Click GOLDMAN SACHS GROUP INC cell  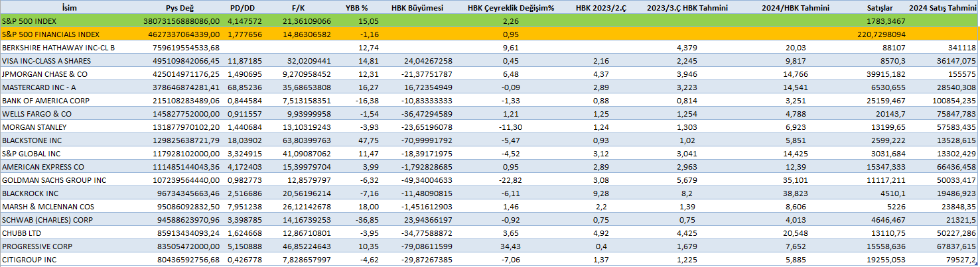pyautogui.click(x=54, y=180)
